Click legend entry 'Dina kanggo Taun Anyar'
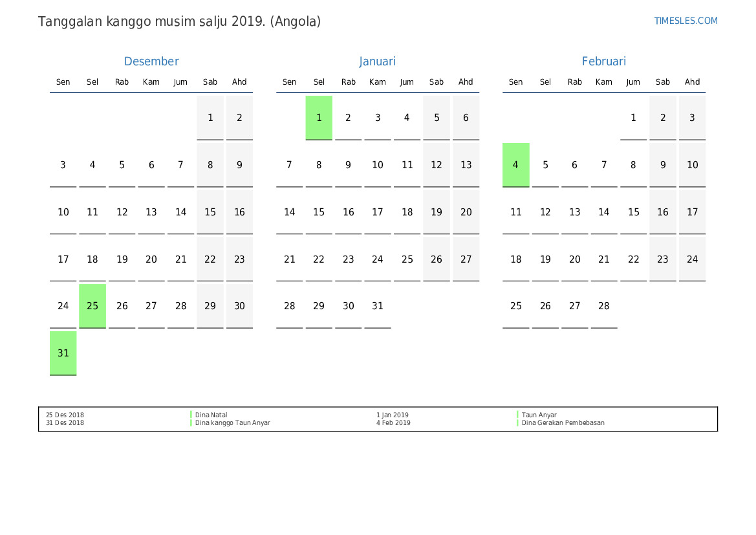The image size is (756, 535). point(232,422)
